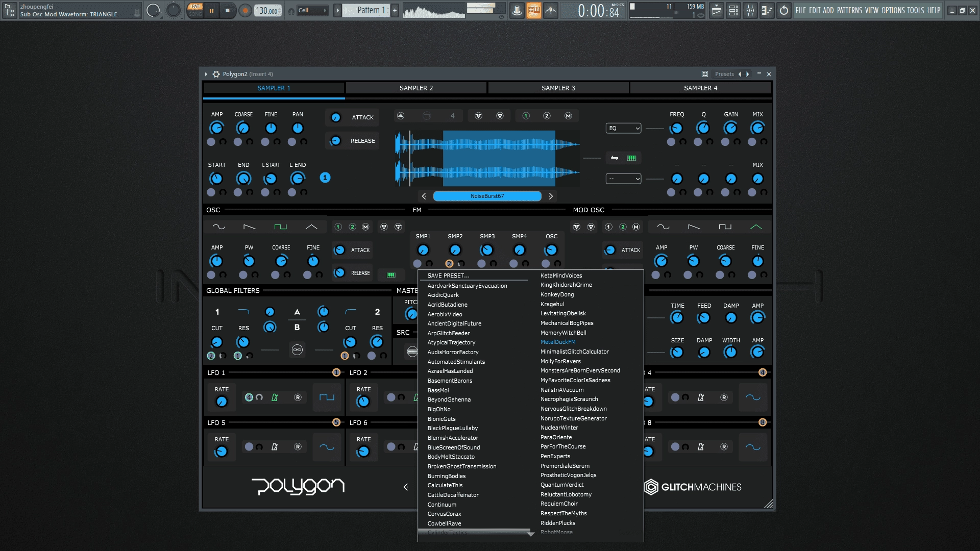Click the filter link chain icon
Viewport: 980px width, 551px height.
point(297,350)
